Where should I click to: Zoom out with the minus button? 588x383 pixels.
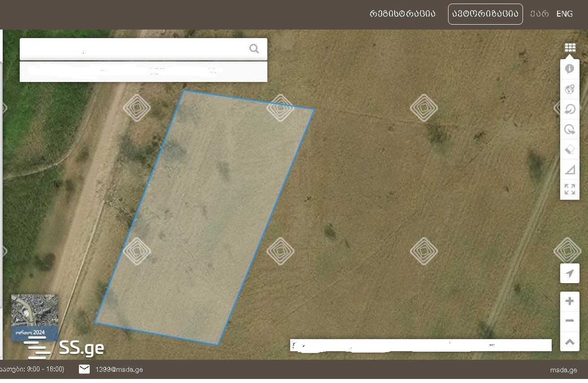[570, 321]
